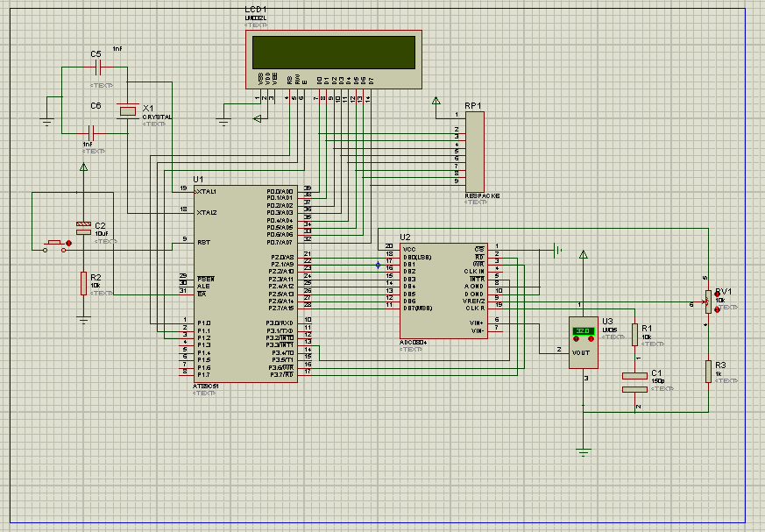Click the red actuator dot on reset button
The width and height of the screenshot is (765, 532).
tap(68, 241)
